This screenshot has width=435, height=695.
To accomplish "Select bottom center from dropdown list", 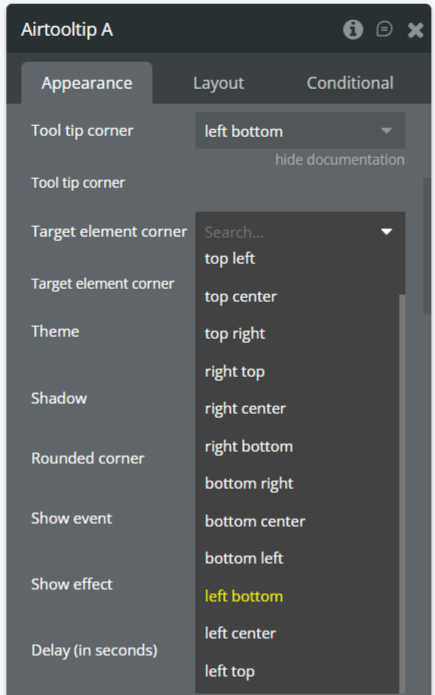I will (255, 521).
